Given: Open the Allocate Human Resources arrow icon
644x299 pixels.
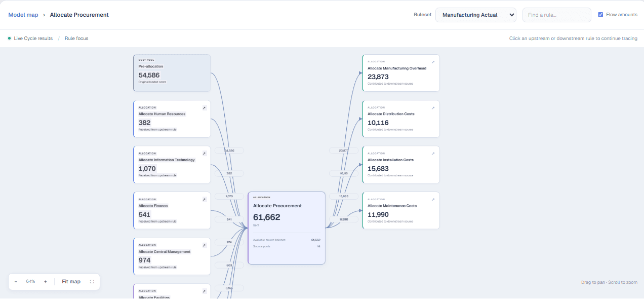Looking at the screenshot, I should pos(205,108).
